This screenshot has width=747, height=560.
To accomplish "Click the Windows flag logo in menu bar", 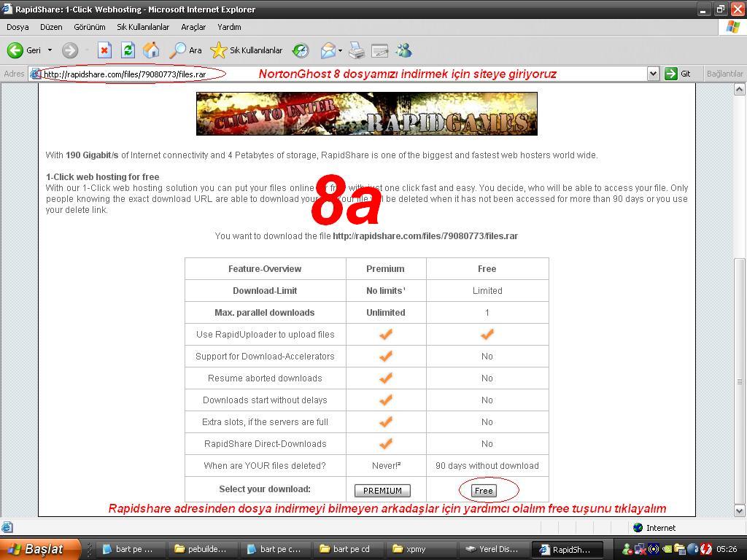I will [732, 27].
